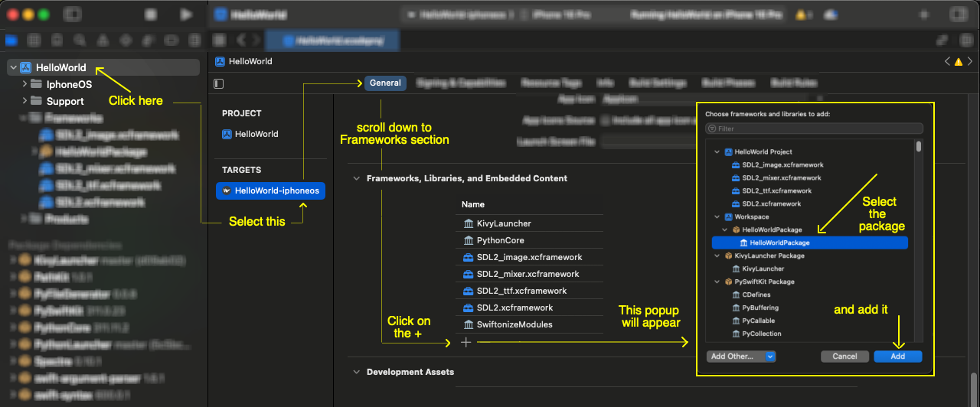Collapse the HelloWorld Project group in the popup
Viewport: 980px width, 407px height.
[x=717, y=151]
